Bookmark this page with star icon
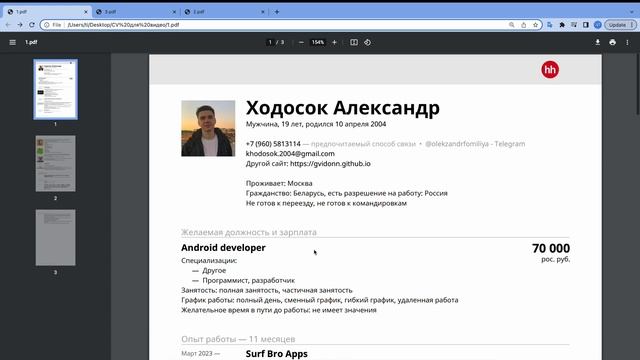Viewport: 640px width, 360px height. click(536, 25)
